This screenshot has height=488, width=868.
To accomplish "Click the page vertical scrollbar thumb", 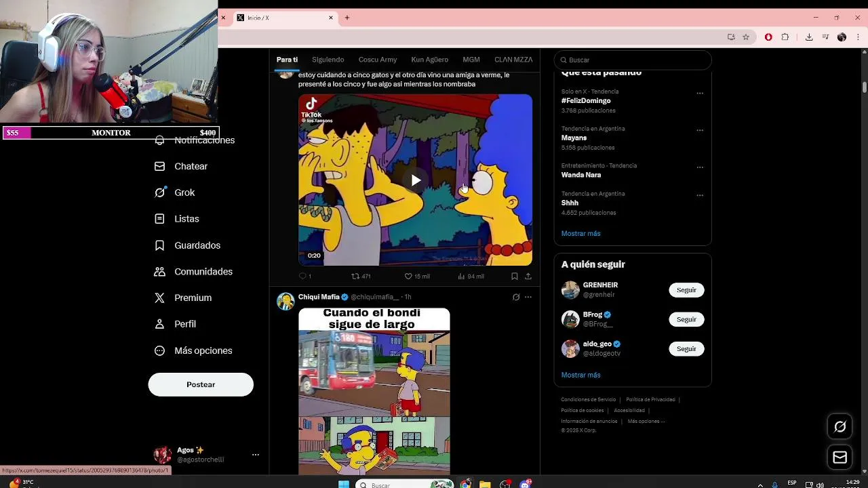I will (865, 88).
